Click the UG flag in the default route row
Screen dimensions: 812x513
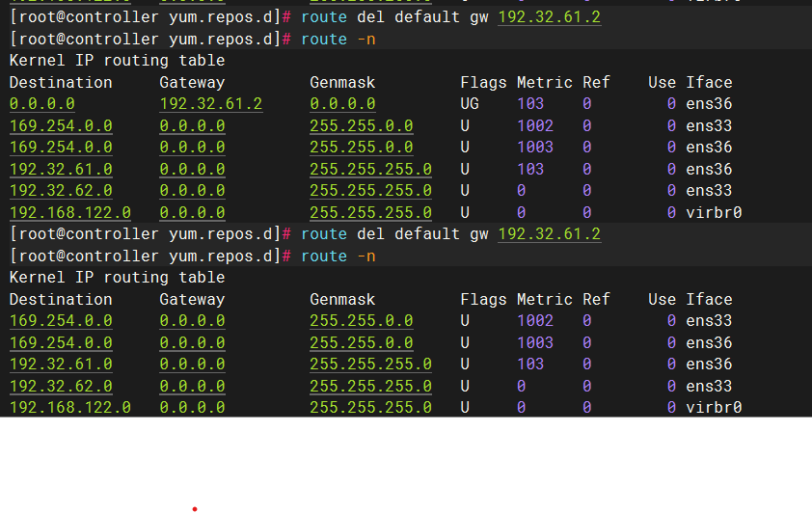[x=470, y=104]
